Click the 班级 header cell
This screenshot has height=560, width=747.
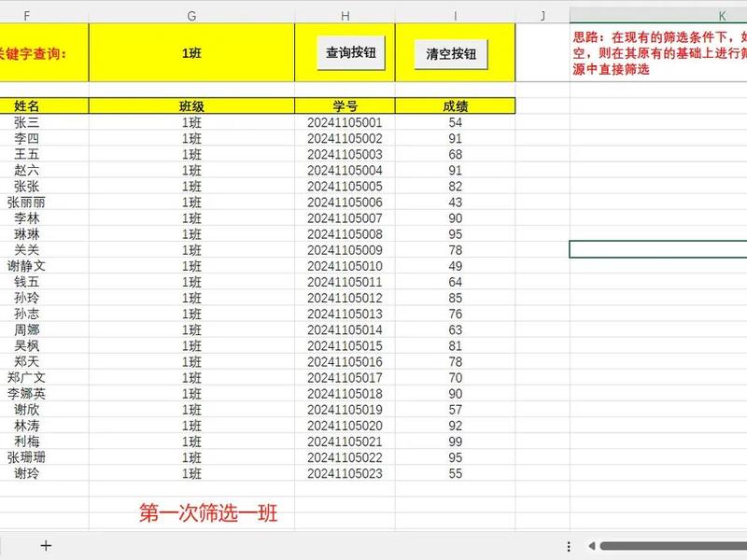[x=191, y=105]
